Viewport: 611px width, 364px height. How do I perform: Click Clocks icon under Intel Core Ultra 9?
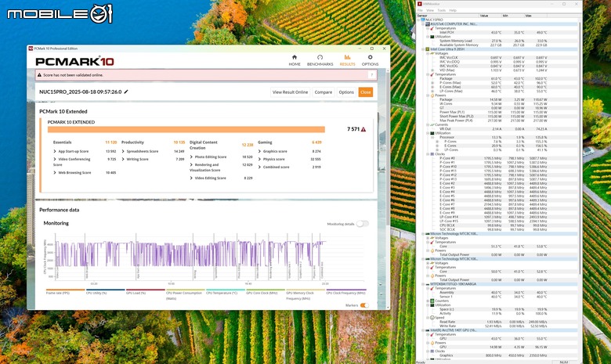click(x=432, y=154)
